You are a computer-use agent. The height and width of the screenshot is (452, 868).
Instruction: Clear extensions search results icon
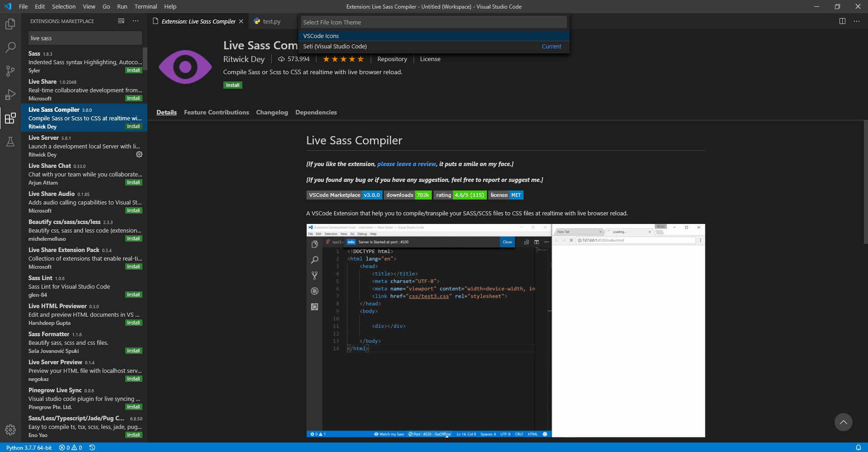coord(121,21)
